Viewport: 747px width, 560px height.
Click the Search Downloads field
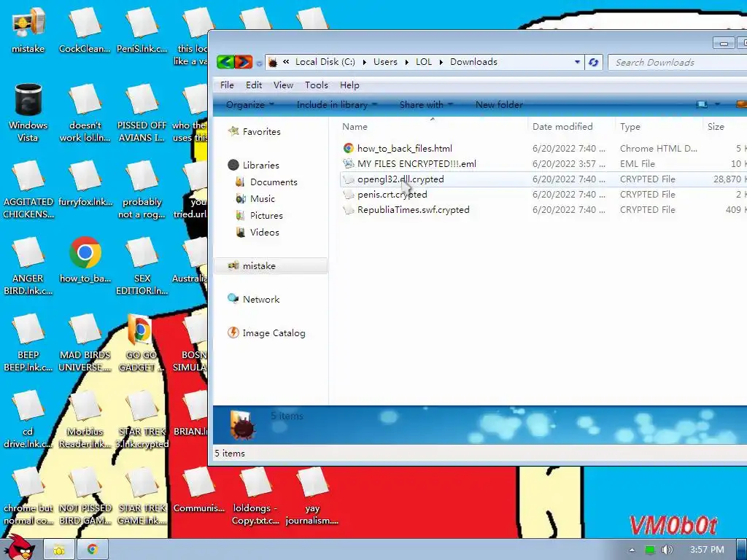pyautogui.click(x=678, y=63)
